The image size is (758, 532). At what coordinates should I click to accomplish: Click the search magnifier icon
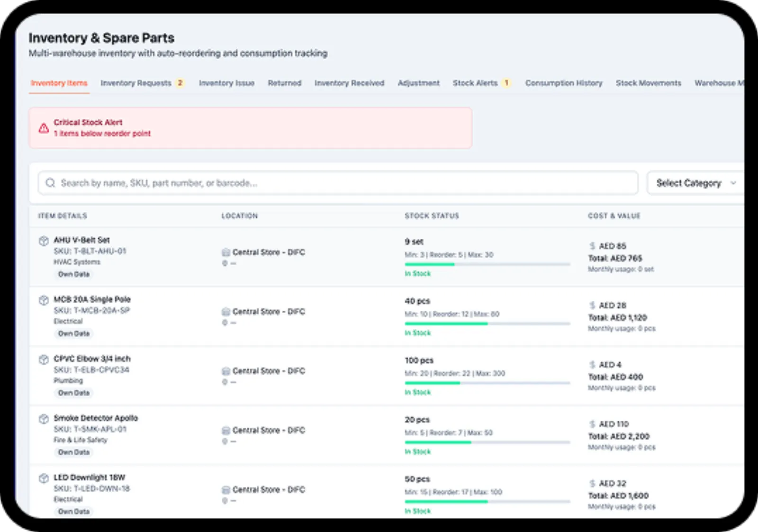[50, 183]
